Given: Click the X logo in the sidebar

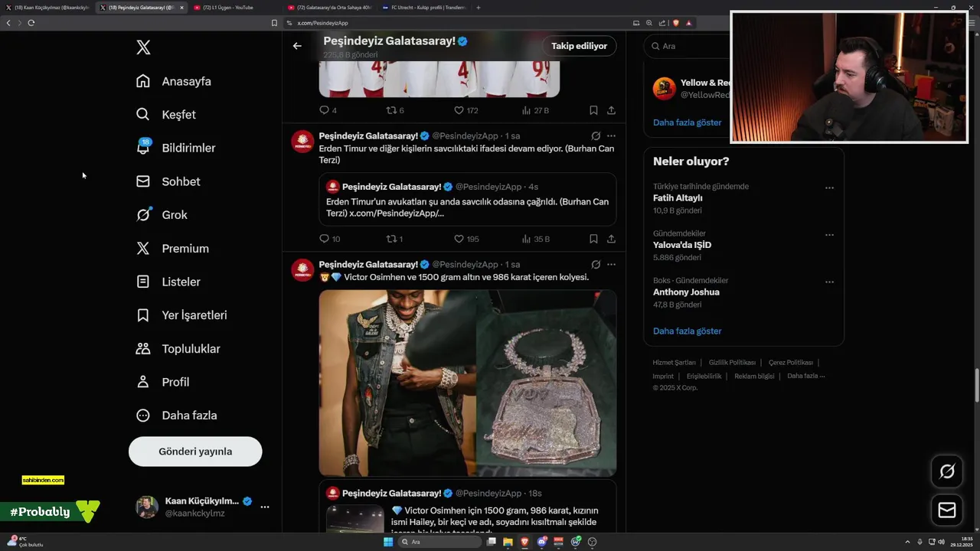Looking at the screenshot, I should (x=143, y=47).
